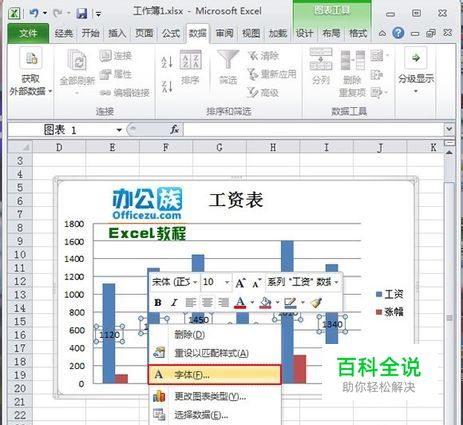Click the Grow Font icon
463x425 pixels.
pos(240,283)
